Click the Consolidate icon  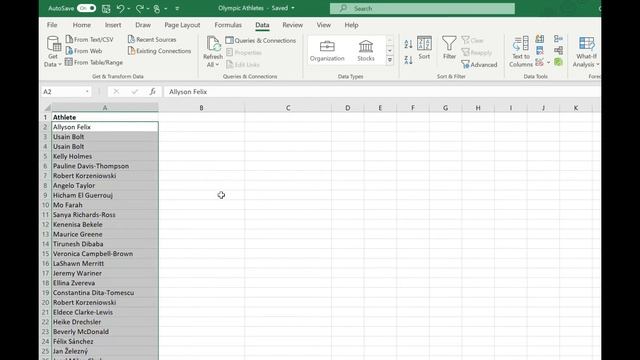pos(558,39)
